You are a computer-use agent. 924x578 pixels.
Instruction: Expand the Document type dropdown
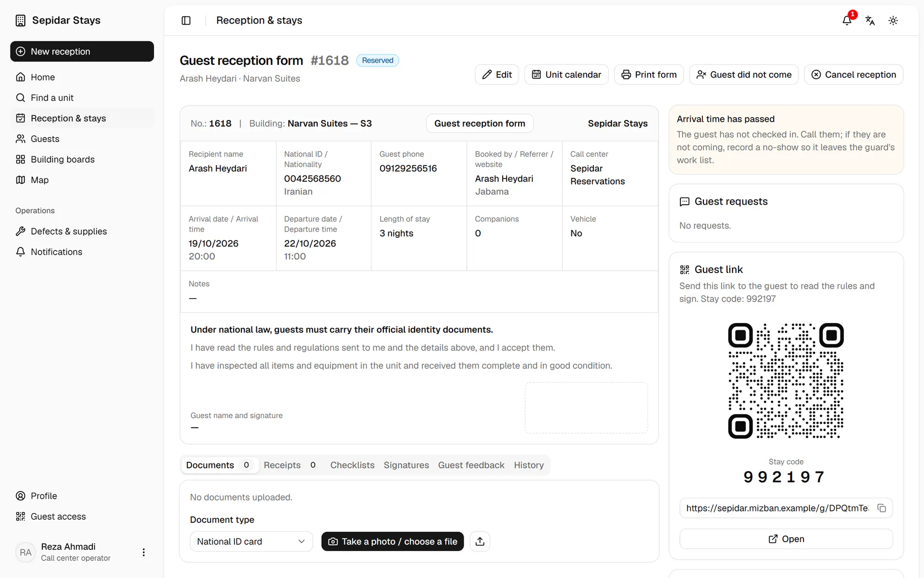point(251,542)
